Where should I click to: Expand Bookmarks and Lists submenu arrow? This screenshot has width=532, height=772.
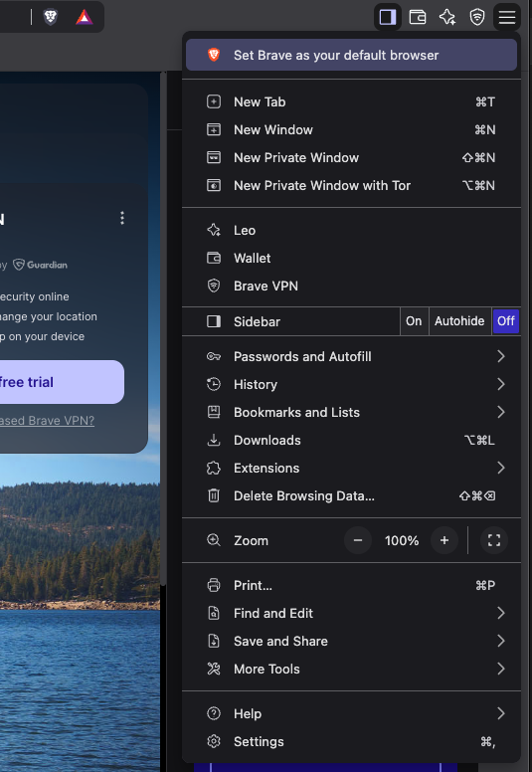click(501, 412)
